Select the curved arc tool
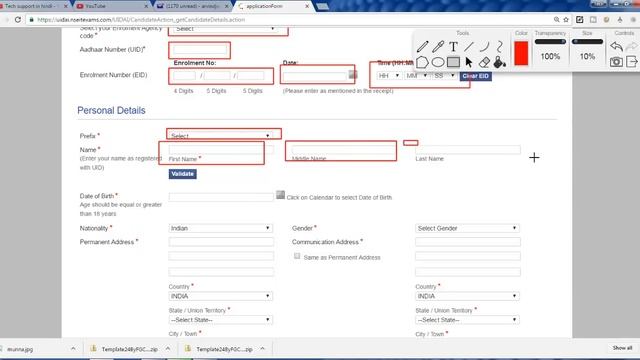The height and width of the screenshot is (360, 640). click(484, 47)
